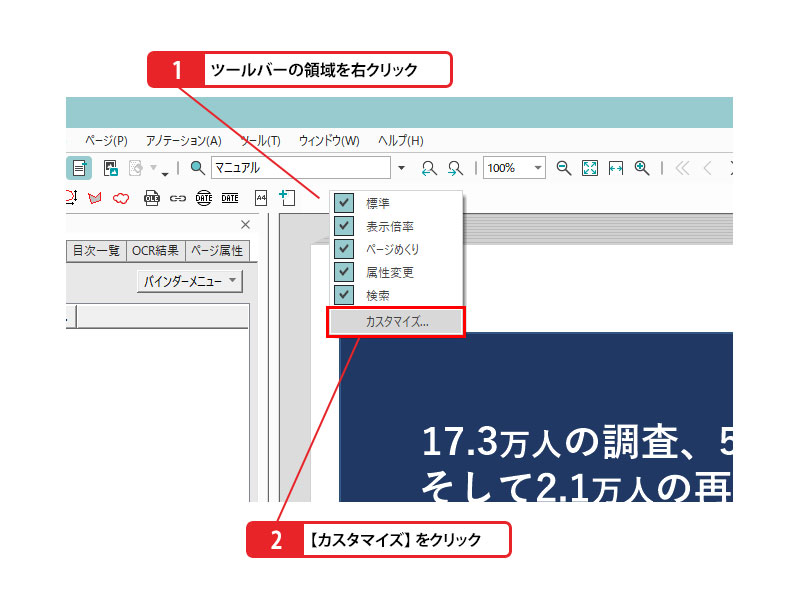Click the greyed-out eraser page icon
This screenshot has width=800, height=600.
coord(136,168)
